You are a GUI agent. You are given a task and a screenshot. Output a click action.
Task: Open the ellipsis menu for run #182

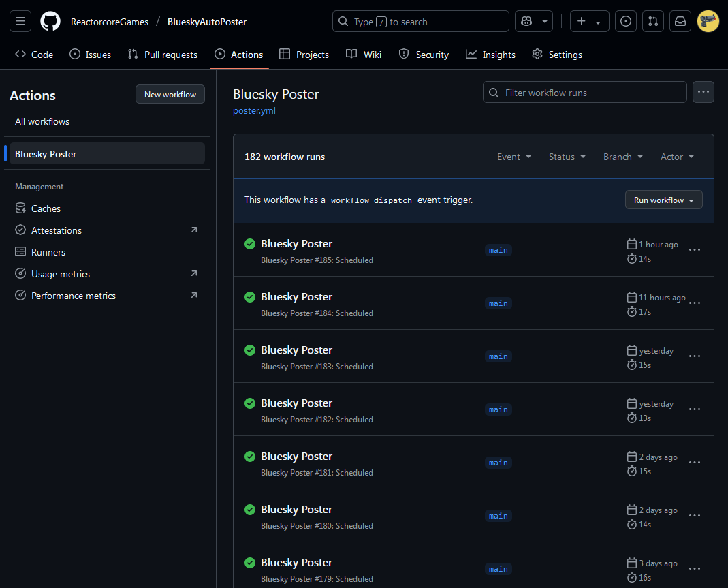coord(695,409)
